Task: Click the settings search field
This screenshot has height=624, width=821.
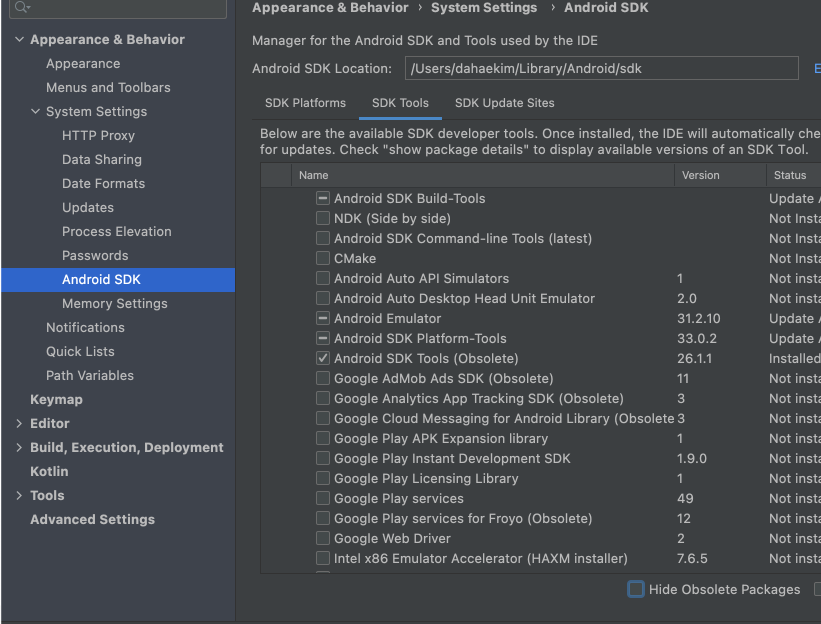Action: [x=118, y=8]
